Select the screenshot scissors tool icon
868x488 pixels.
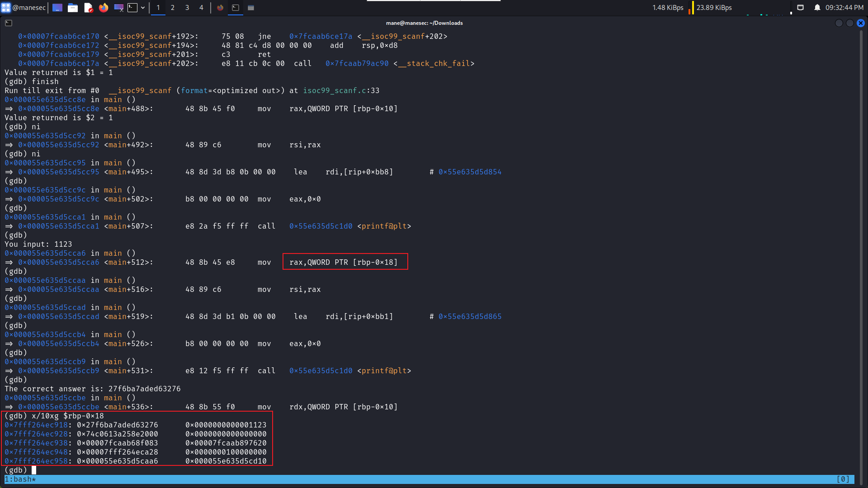pos(118,8)
